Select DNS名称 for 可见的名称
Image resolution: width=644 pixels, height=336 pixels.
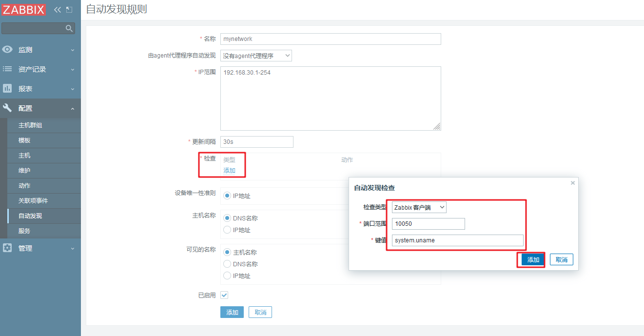227,264
